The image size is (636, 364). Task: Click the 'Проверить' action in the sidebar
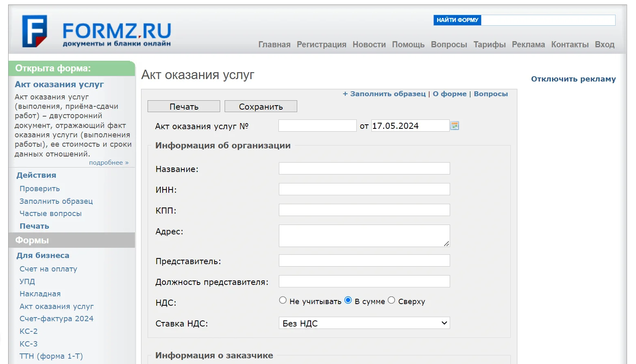tap(40, 189)
